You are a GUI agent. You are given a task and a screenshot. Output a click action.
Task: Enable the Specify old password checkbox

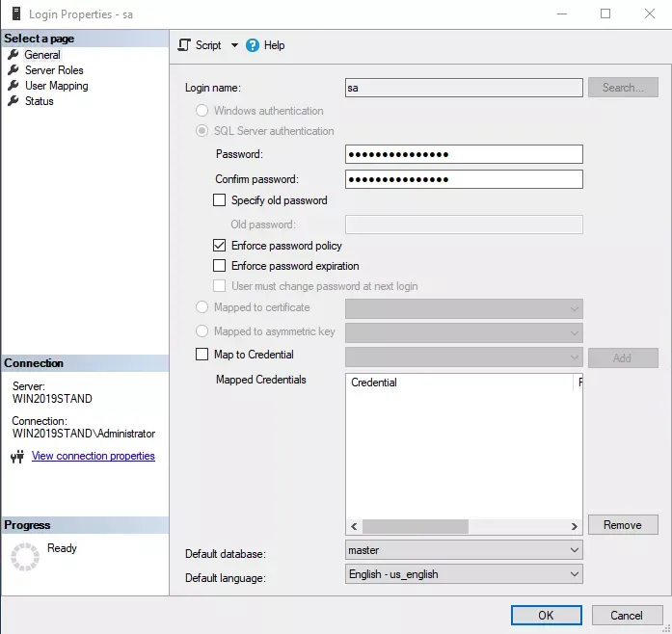click(x=219, y=200)
